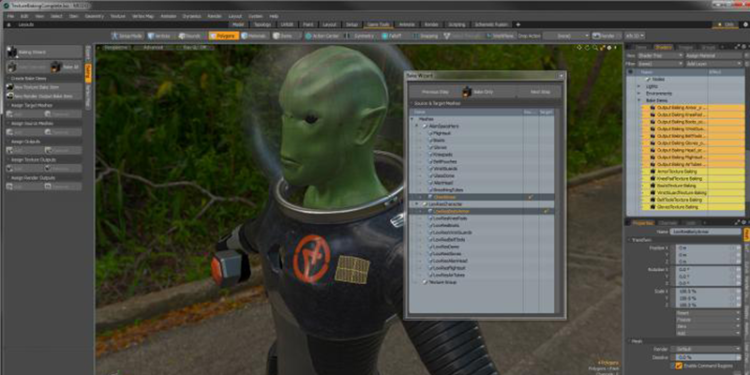Switch to the Topology layout tab
This screenshot has height=375, width=750.
point(263,24)
